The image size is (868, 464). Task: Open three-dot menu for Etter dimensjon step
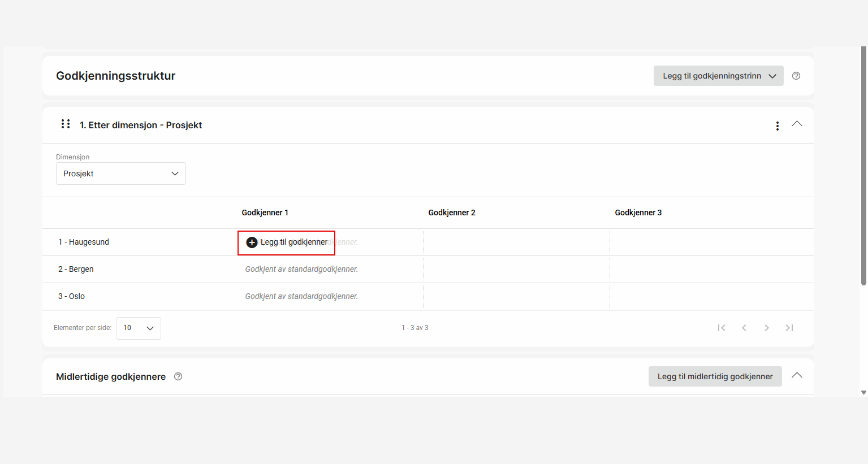[x=778, y=126]
